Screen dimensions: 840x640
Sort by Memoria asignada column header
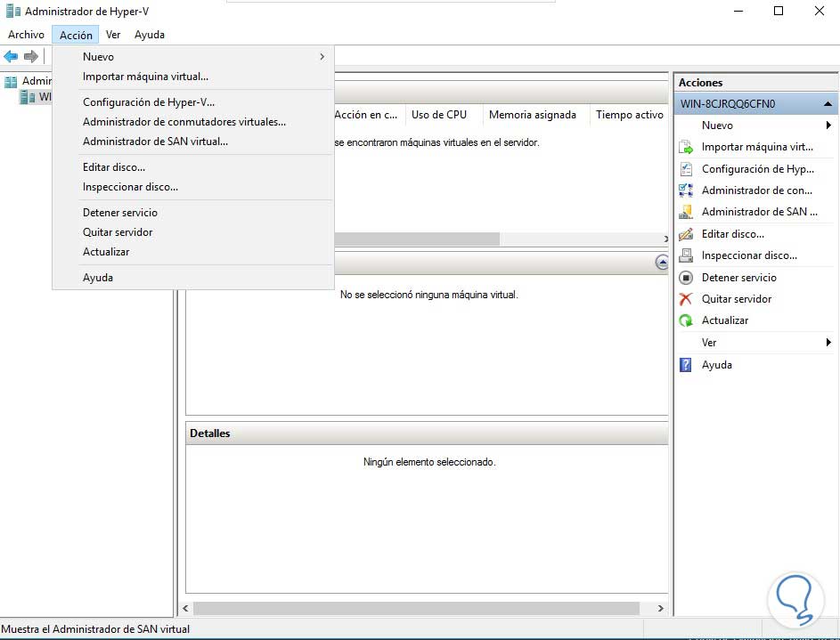[x=536, y=115]
